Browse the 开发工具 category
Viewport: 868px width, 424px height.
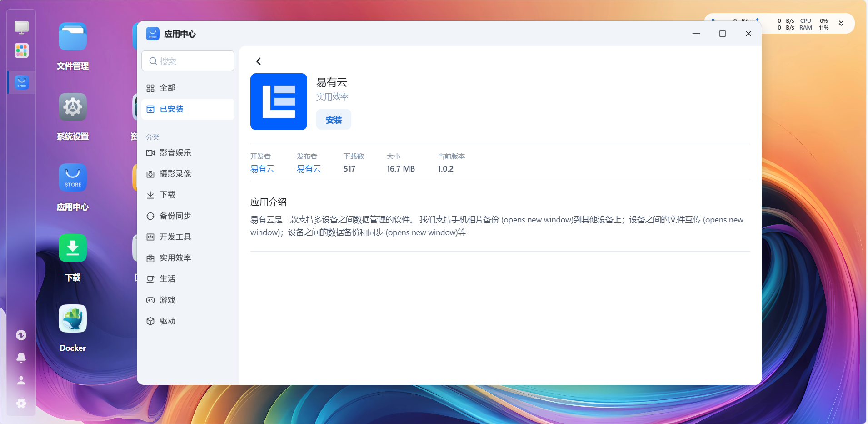[x=188, y=237]
